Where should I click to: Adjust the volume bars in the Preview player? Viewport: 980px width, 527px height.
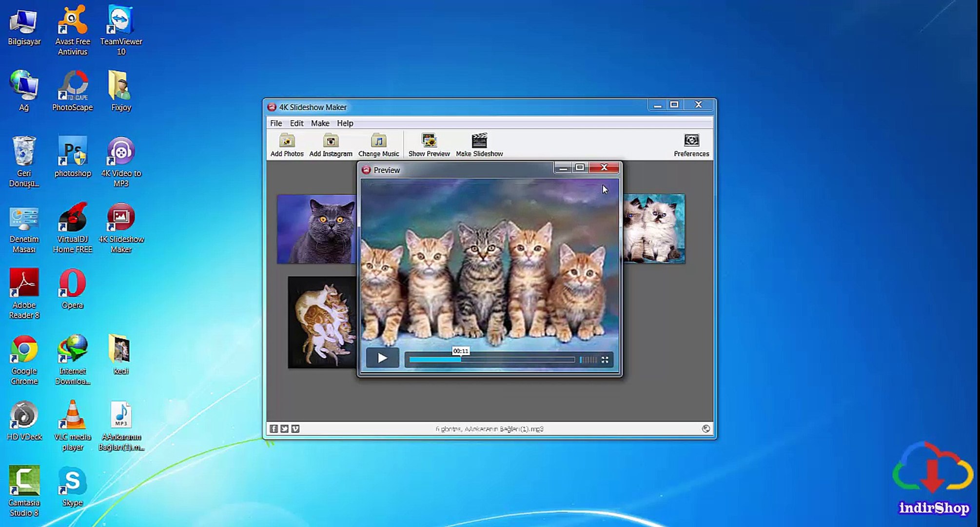(588, 360)
